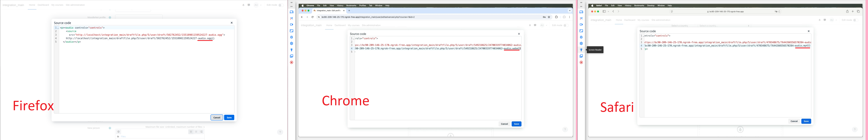Open the History menu in Safari's menu bar

[628, 5]
